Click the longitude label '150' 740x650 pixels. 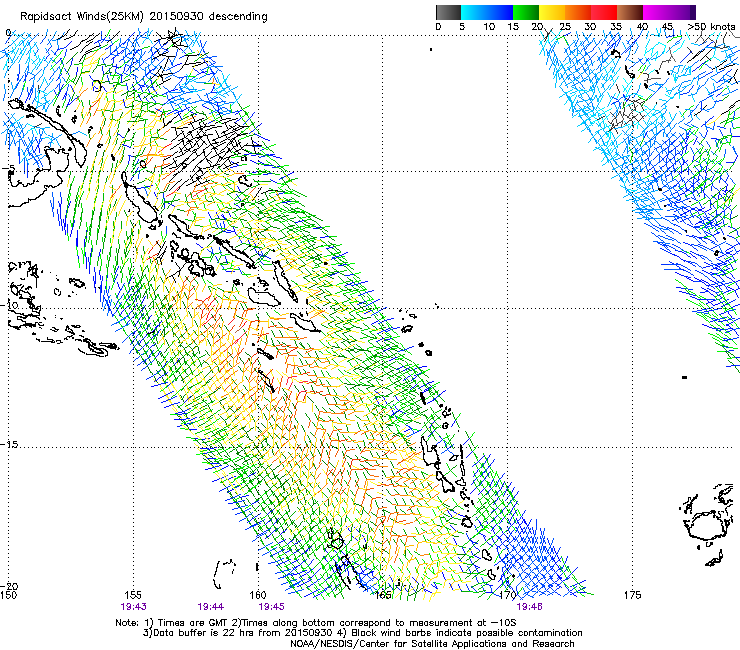click(8, 595)
